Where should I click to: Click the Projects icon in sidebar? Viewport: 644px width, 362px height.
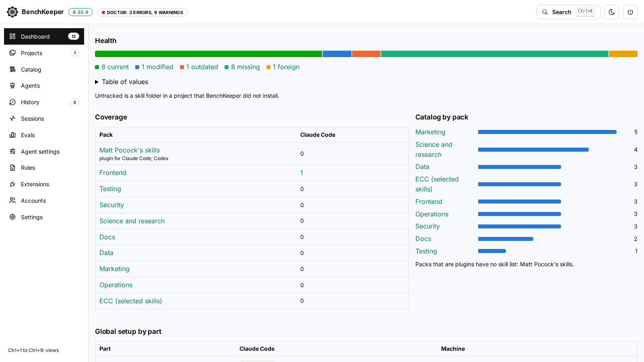[x=12, y=53]
